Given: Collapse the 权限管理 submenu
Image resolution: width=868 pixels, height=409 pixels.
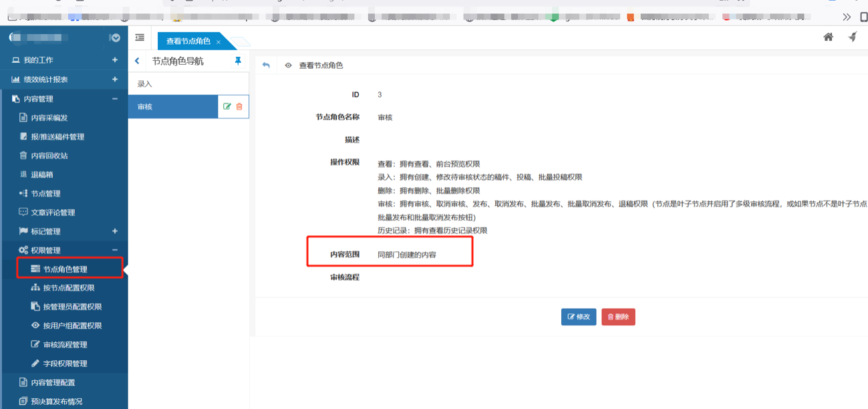Looking at the screenshot, I should [x=114, y=250].
